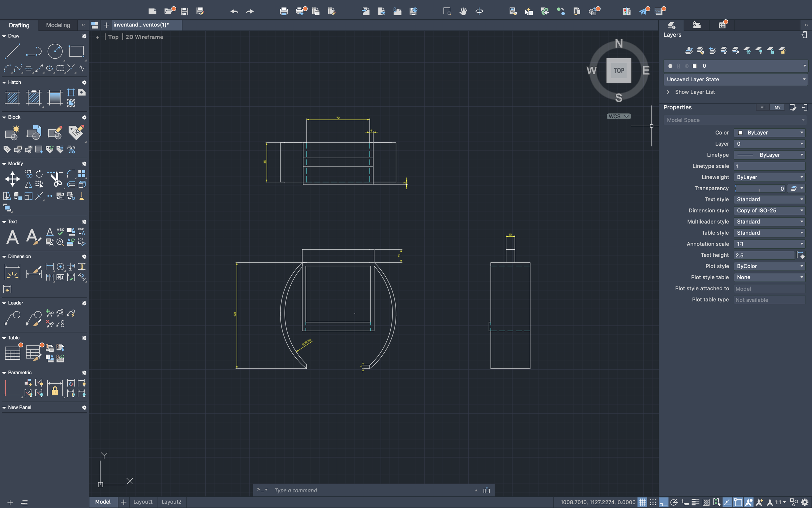Toggle ortho mode in status bar
This screenshot has height=508, width=812.
[663, 502]
